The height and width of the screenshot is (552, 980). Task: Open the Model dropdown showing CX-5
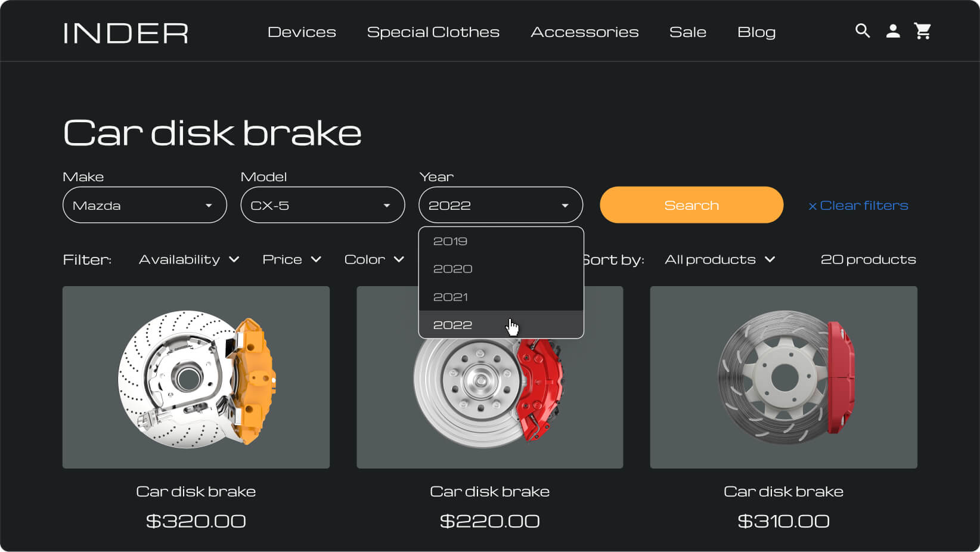pyautogui.click(x=322, y=205)
